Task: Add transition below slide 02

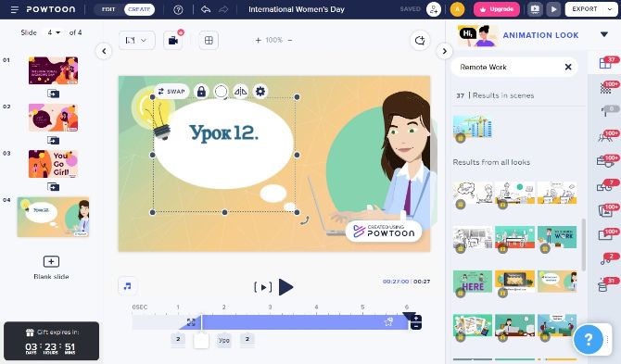Action: pyautogui.click(x=53, y=141)
